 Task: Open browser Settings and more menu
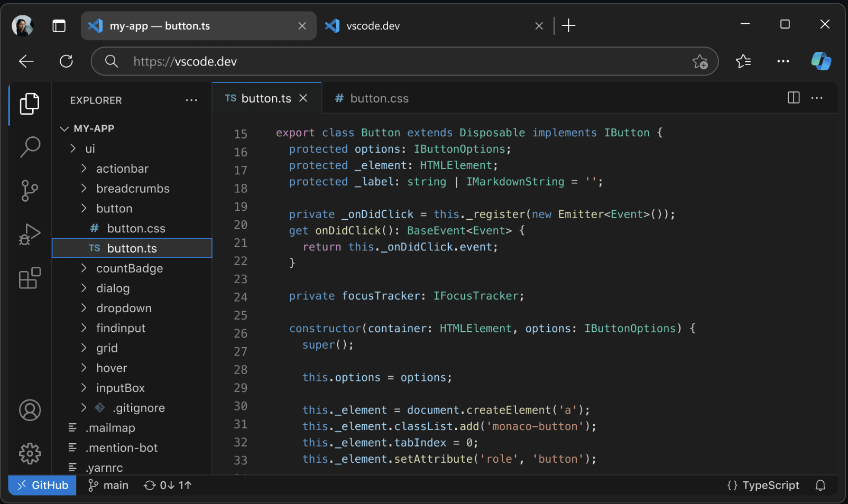pyautogui.click(x=783, y=62)
